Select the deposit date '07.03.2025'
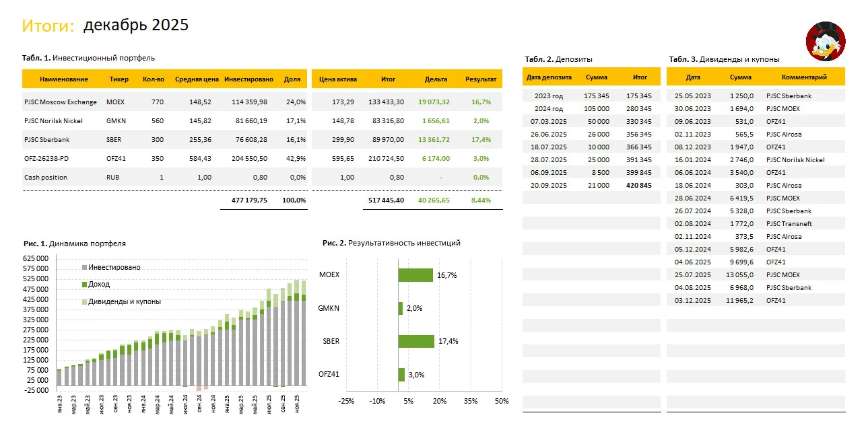This screenshot has height=444, width=868. (x=548, y=122)
